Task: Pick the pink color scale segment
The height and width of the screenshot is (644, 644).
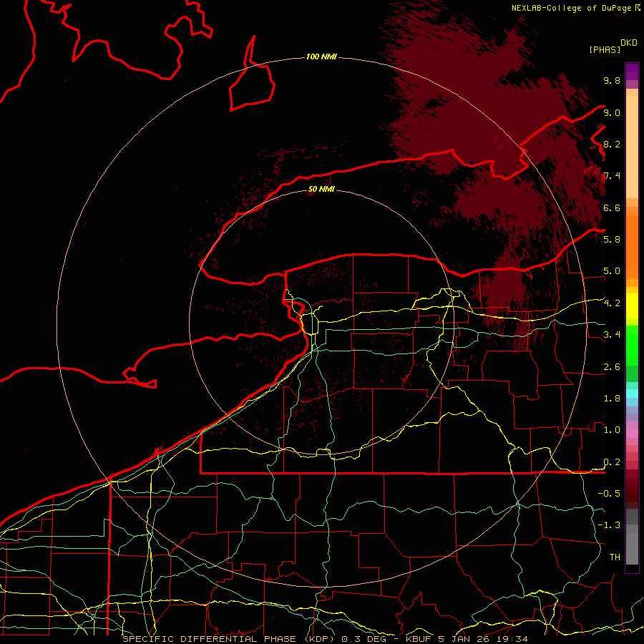Action: pos(632,434)
